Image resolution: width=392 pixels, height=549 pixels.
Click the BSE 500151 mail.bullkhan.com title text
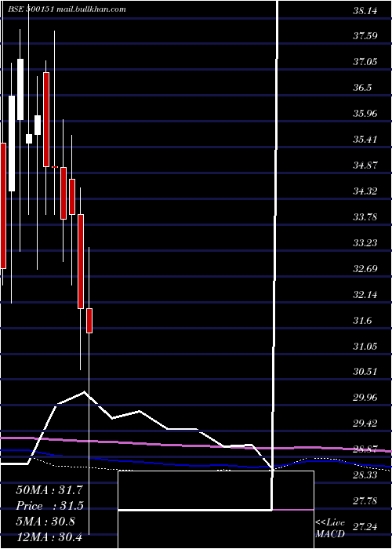pos(67,9)
